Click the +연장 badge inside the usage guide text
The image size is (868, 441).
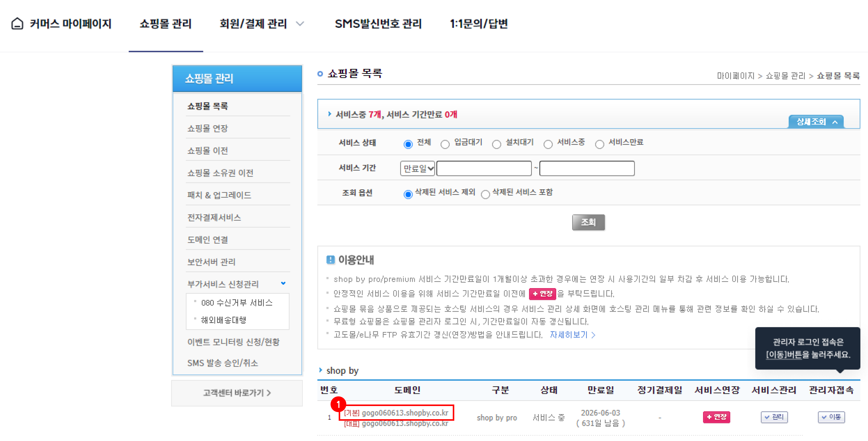pyautogui.click(x=542, y=293)
